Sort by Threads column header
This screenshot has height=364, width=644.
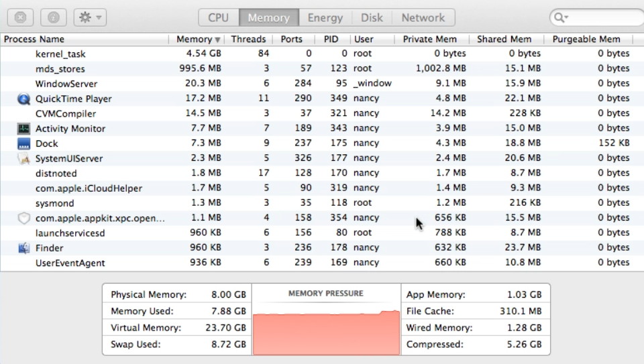tap(248, 39)
